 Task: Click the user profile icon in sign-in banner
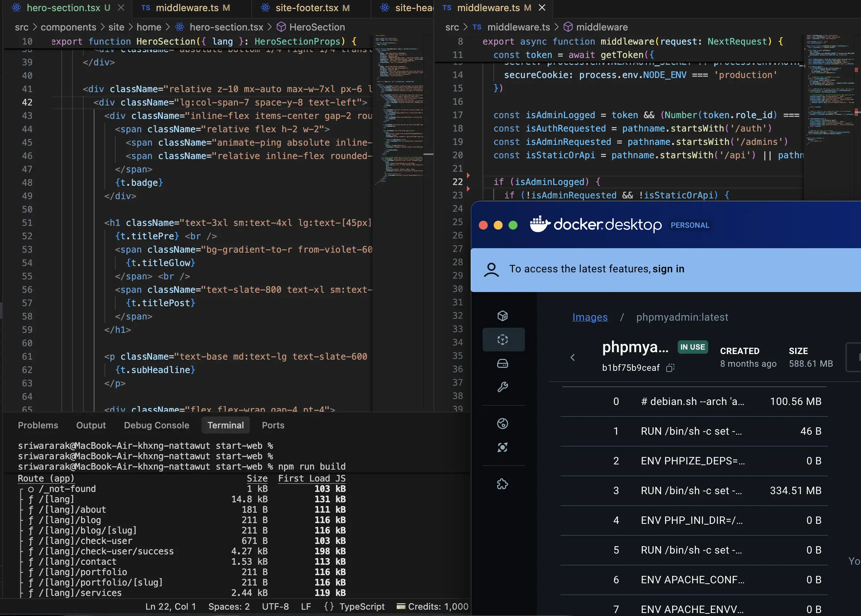(491, 270)
